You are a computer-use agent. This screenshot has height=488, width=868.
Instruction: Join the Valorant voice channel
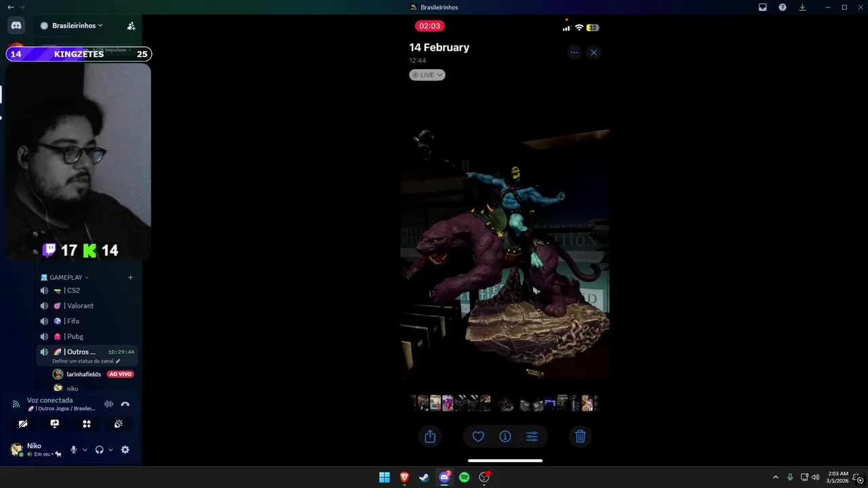click(87, 306)
